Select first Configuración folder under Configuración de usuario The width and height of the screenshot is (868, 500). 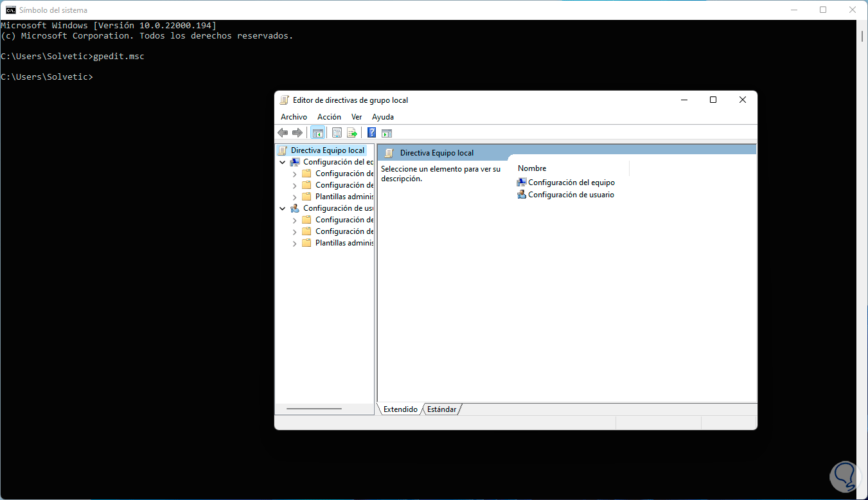pos(344,220)
